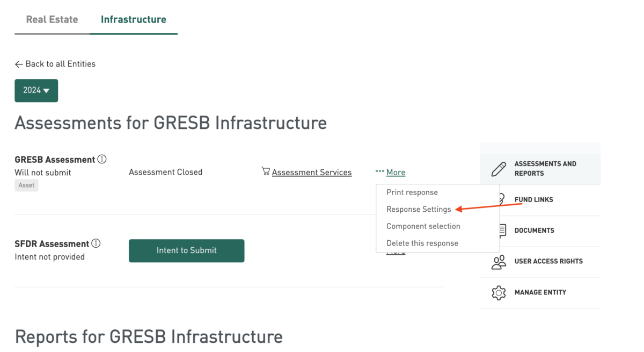Click the gear icon for Manage Entity
The width and height of the screenshot is (644, 352).
pyautogui.click(x=499, y=293)
